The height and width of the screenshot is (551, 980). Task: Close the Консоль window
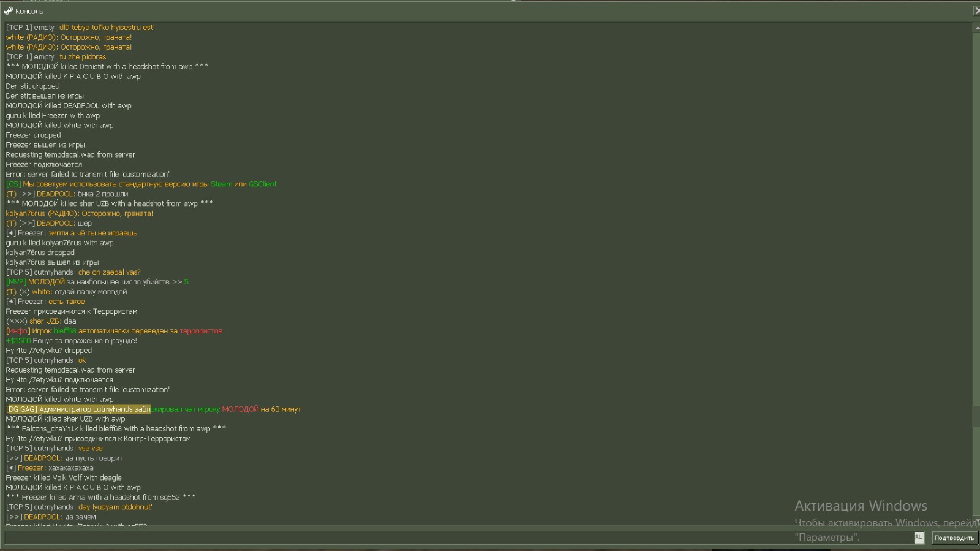coord(976,11)
